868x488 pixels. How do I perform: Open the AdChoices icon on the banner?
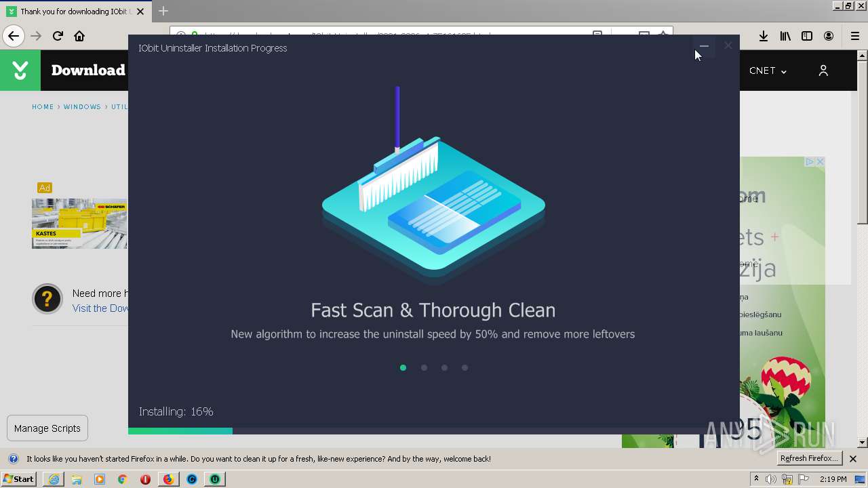[809, 161]
